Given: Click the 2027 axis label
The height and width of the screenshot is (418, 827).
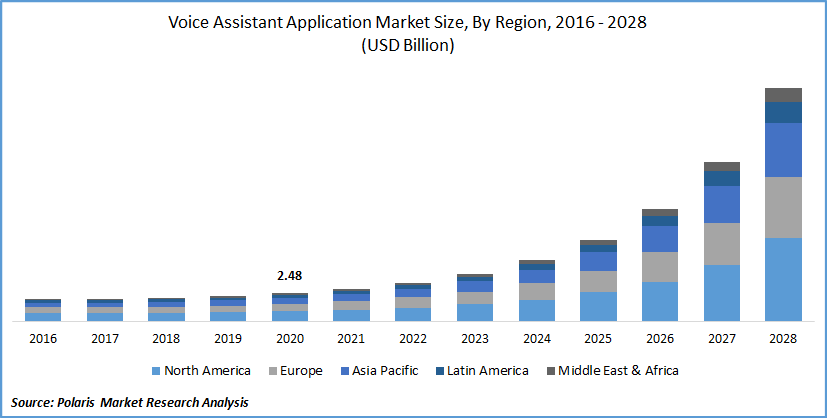Looking at the screenshot, I should point(722,338).
